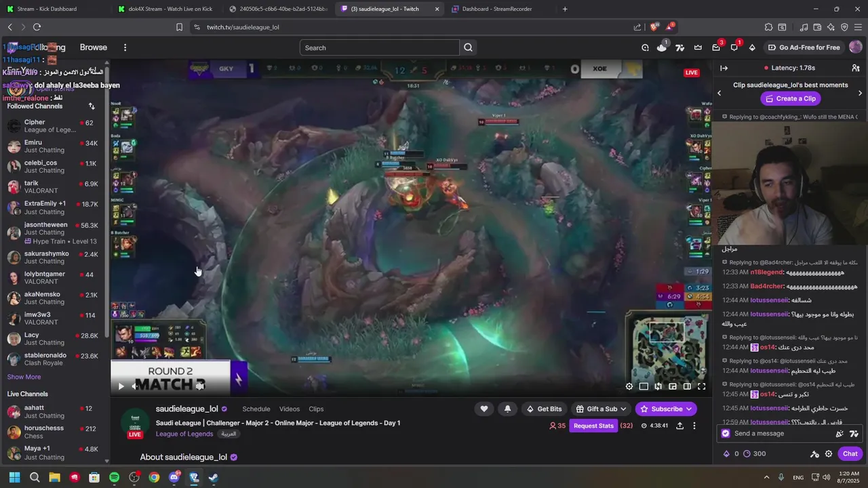This screenshot has height=488, width=868.
Task: Click Go Ad-Free for Free button
Action: click(x=804, y=47)
